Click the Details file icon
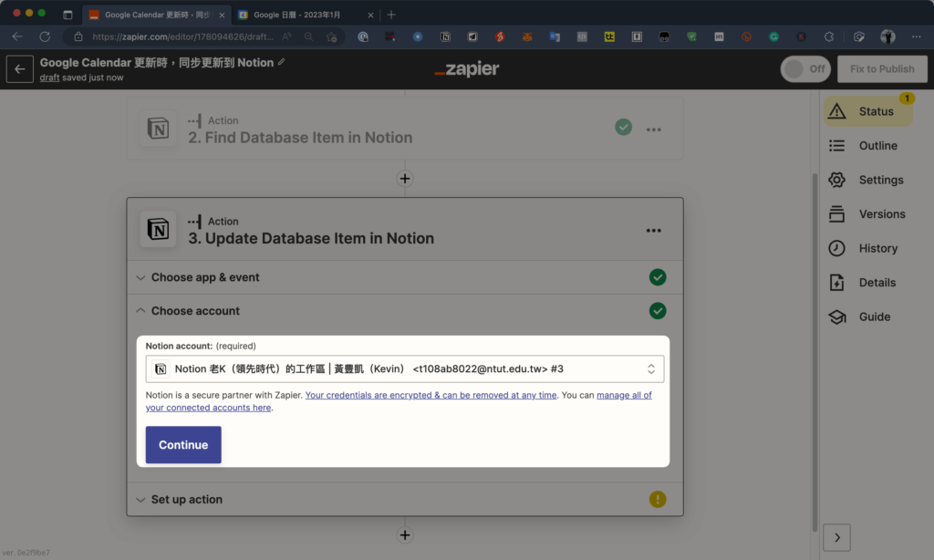Screen dimensions: 934x560 [x=837, y=283]
